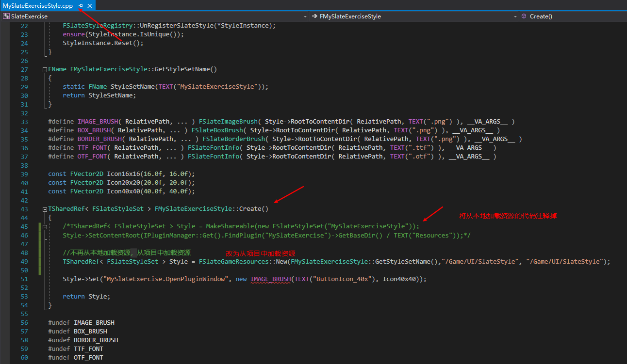Screen dimensions: 627x364
Task: Collapse the Create() function block
Action: 44,209
